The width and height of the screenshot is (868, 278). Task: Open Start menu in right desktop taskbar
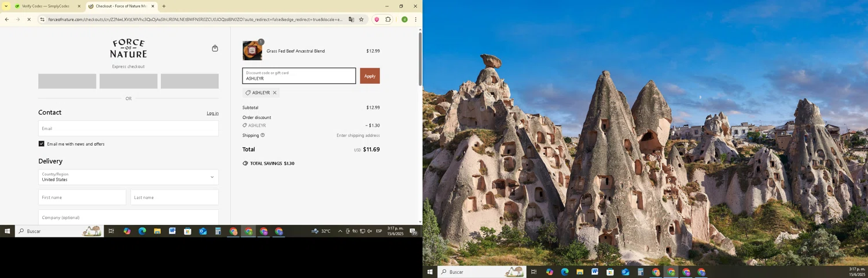tap(430, 272)
